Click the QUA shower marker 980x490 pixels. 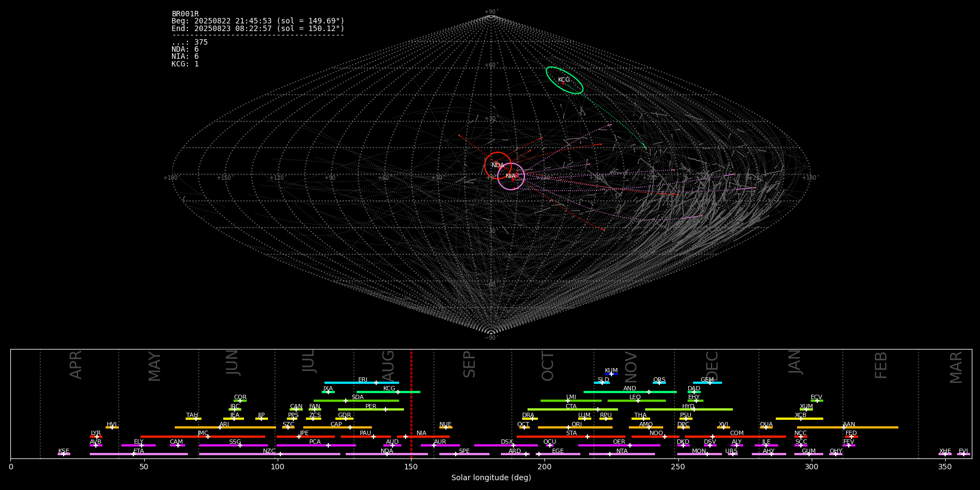(766, 427)
